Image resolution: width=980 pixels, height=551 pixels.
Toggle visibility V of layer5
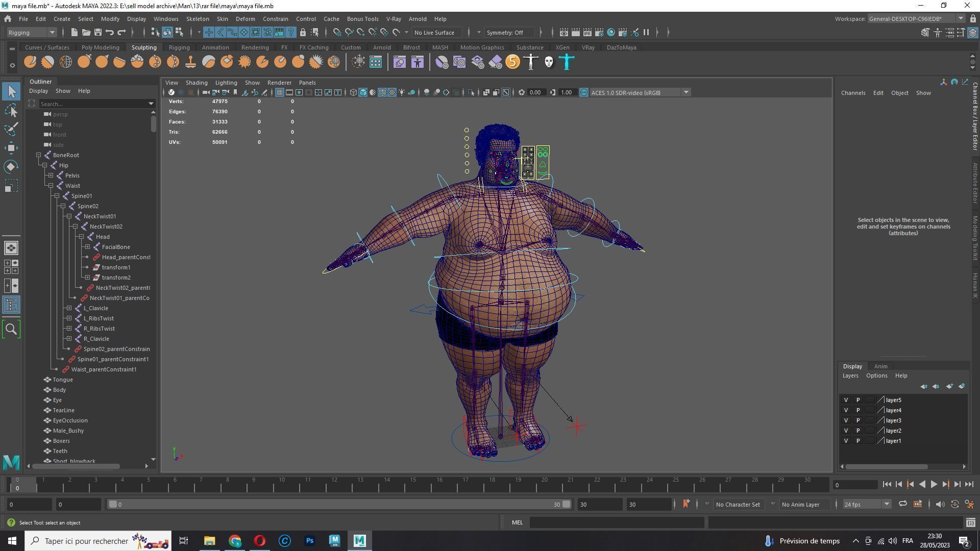[x=846, y=400]
